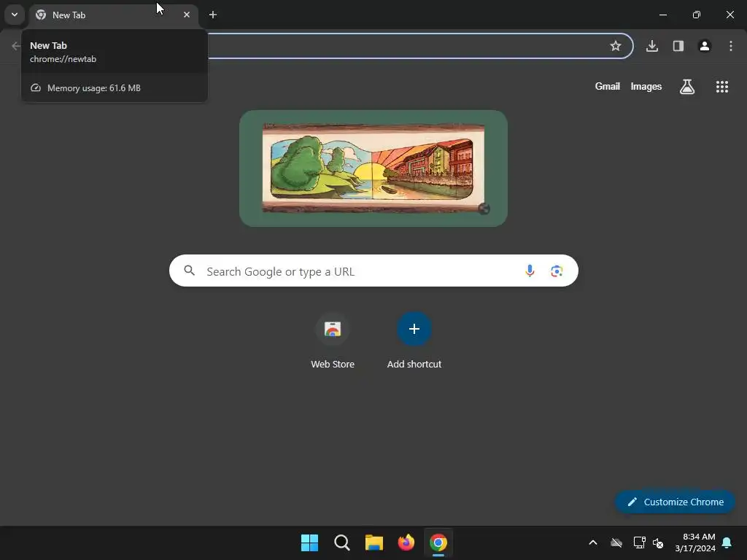Close the New Tab tab
This screenshot has width=747, height=560.
[186, 15]
